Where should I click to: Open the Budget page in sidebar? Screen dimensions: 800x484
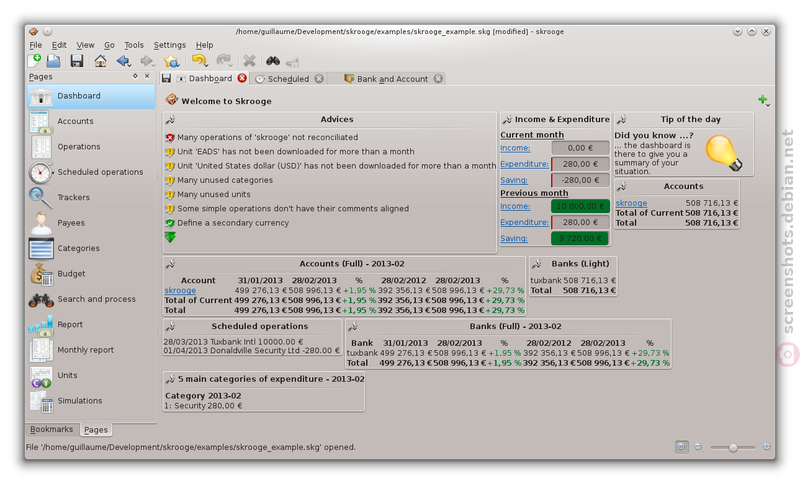(x=91, y=274)
